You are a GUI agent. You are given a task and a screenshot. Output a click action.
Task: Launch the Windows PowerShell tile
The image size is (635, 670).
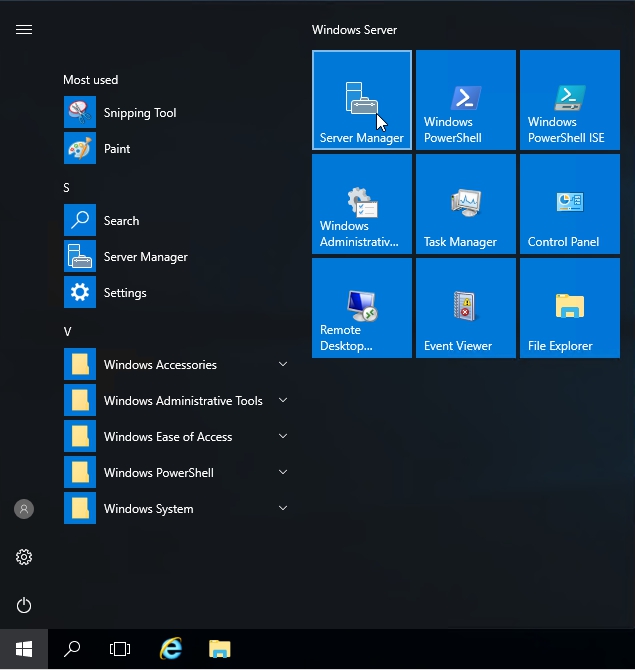click(x=465, y=100)
